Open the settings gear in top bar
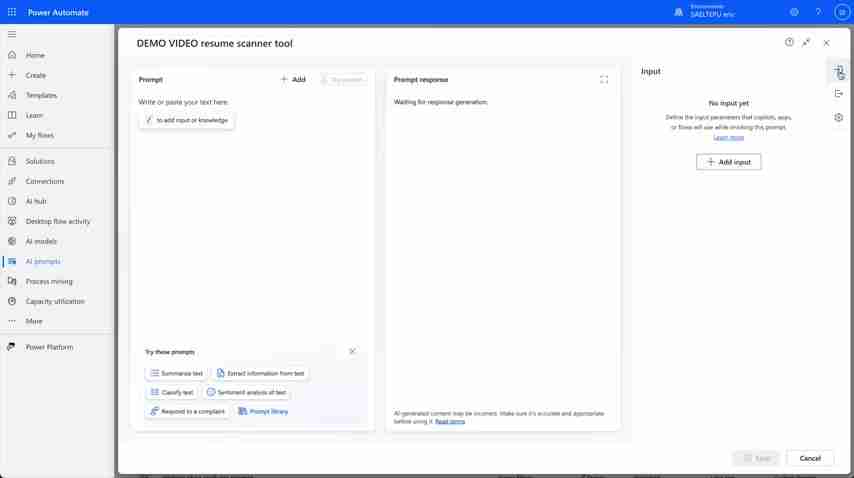 pyautogui.click(x=794, y=12)
